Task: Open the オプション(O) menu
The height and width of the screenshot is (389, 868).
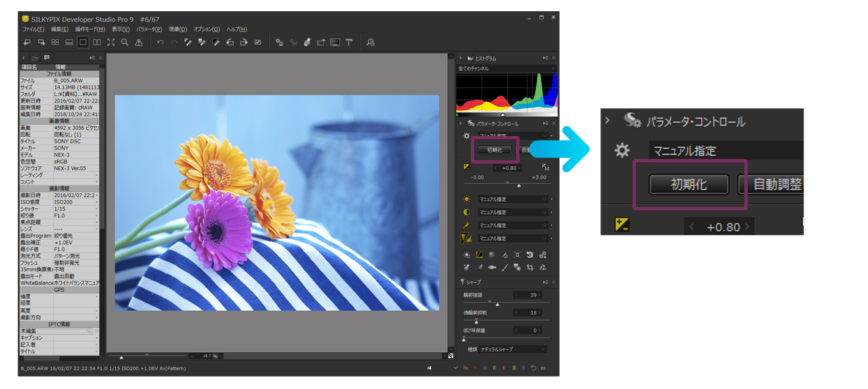Action: [x=206, y=29]
